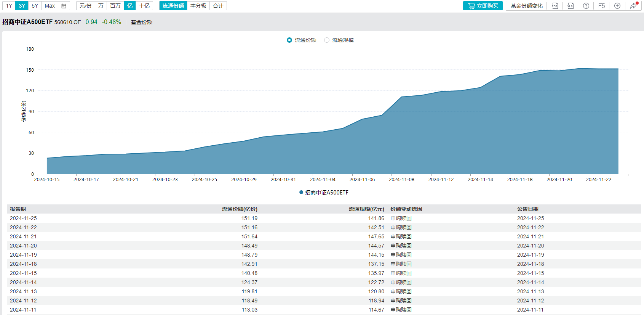644x315 pixels.
Task: Click the F5 refresh icon
Action: 601,6
